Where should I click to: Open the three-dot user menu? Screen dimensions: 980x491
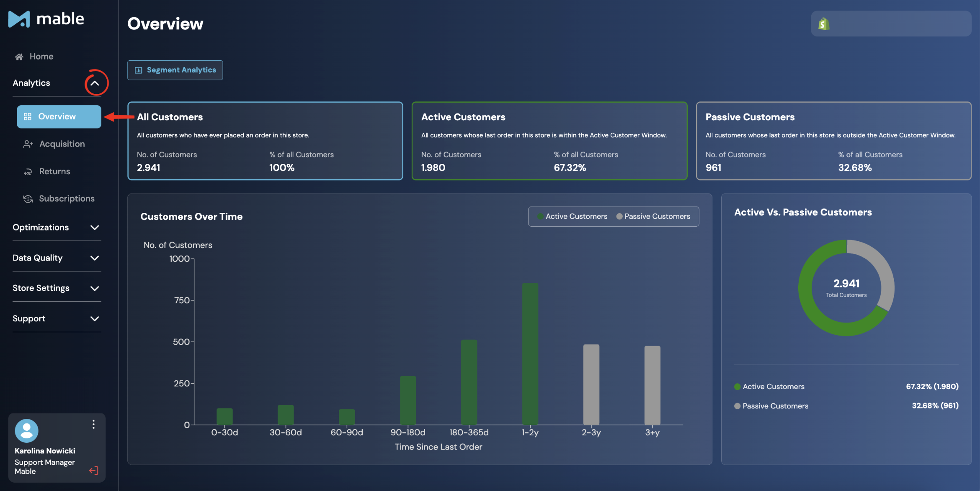93,424
